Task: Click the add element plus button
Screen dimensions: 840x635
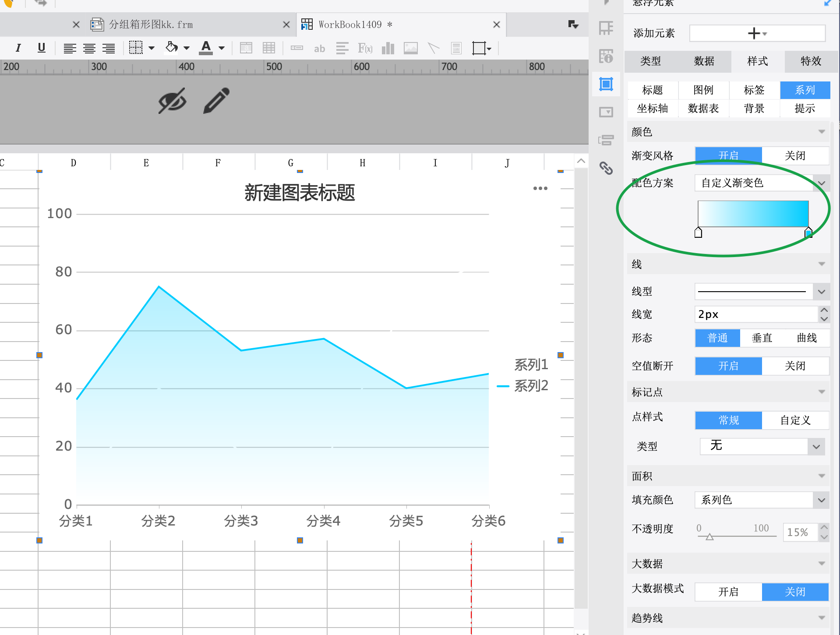Action: [757, 33]
